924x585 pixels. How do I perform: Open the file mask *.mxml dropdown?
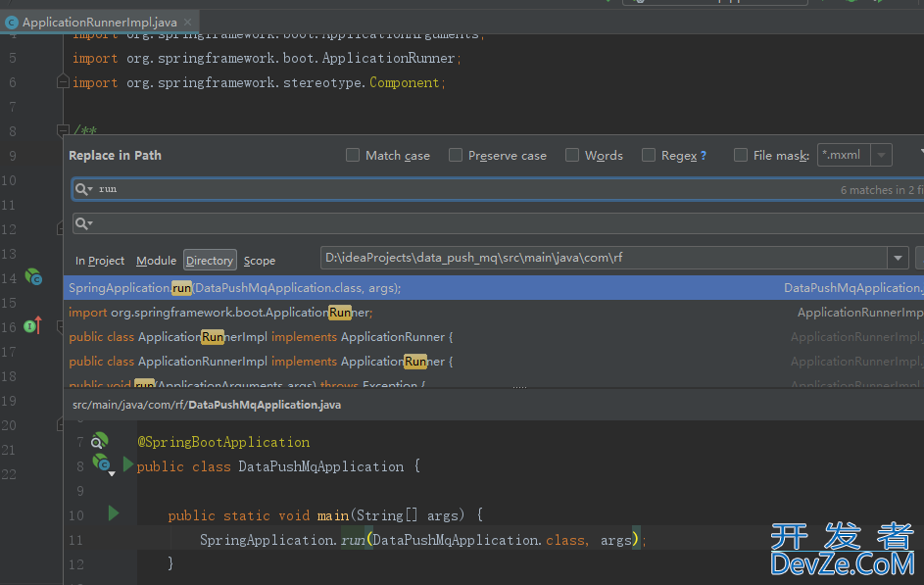[x=881, y=155]
